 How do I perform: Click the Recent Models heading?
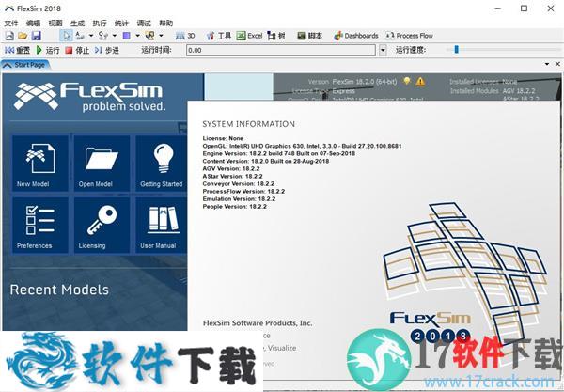pos(59,290)
